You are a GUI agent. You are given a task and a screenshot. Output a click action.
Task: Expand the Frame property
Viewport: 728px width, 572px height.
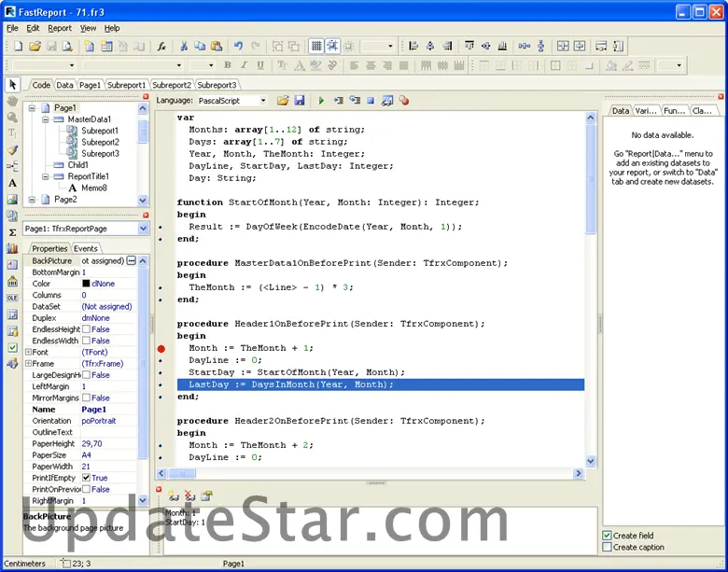click(x=28, y=364)
